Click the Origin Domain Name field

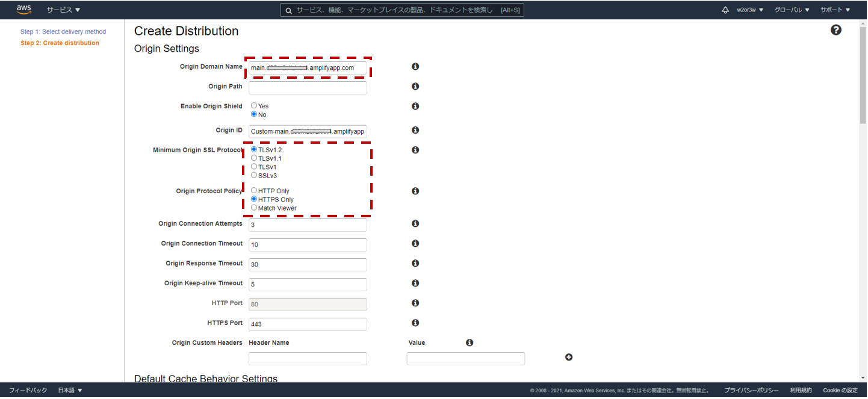[308, 68]
